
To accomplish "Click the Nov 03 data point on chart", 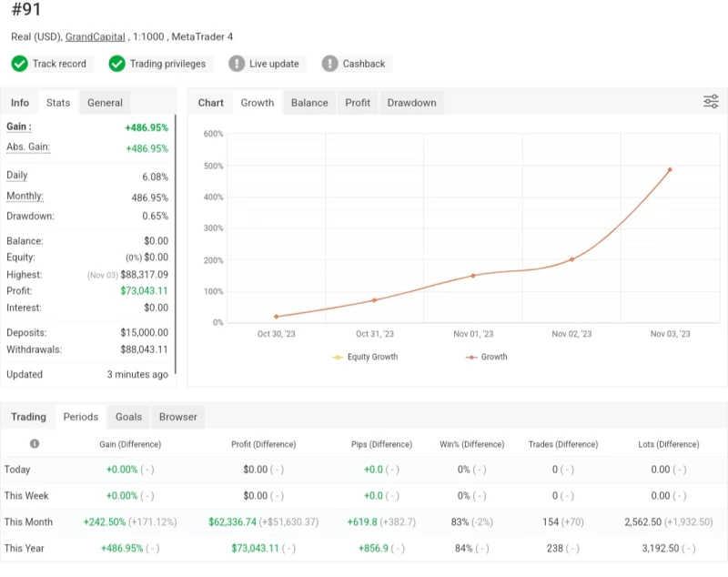I will (x=670, y=169).
